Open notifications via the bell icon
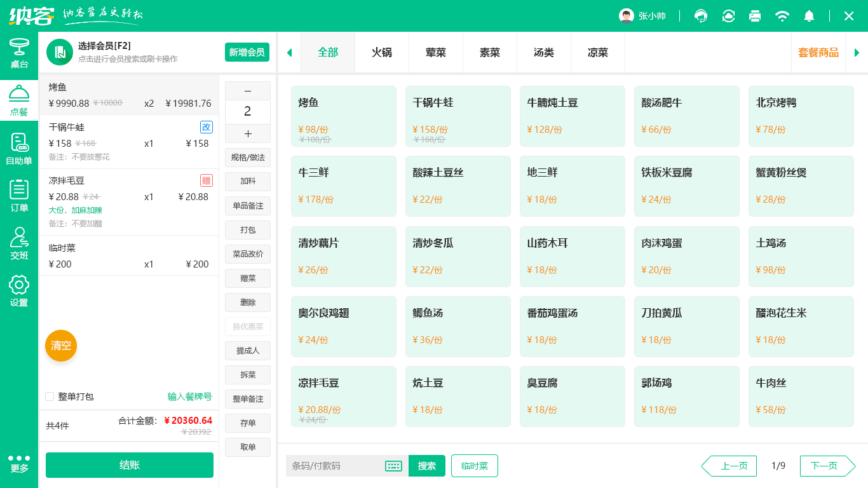 tap(809, 16)
